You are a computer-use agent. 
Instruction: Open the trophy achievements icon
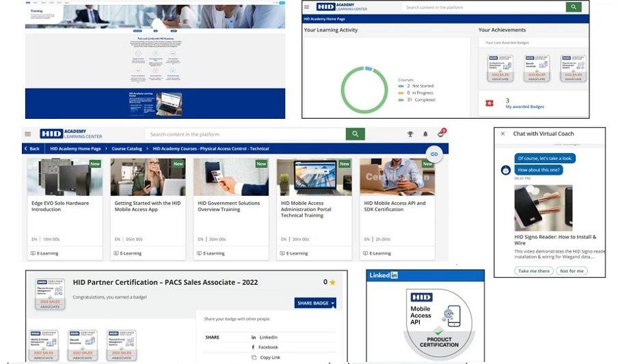coord(410,135)
